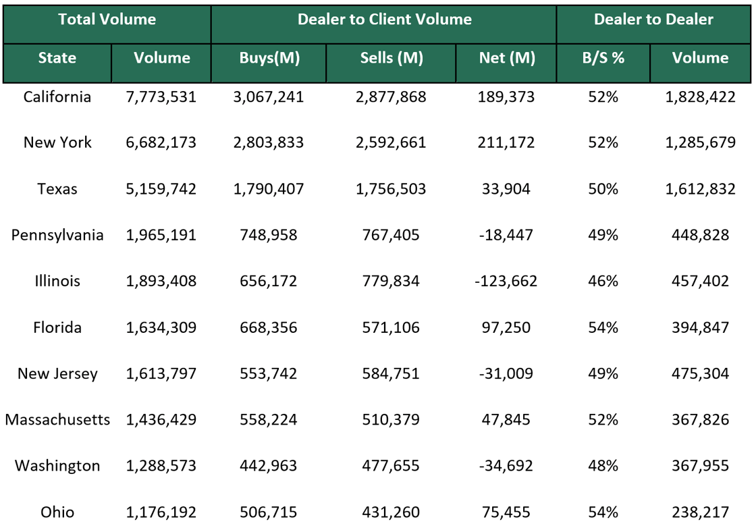Select Texas buys value 1,790,407
This screenshot has width=756, height=532.
[269, 189]
